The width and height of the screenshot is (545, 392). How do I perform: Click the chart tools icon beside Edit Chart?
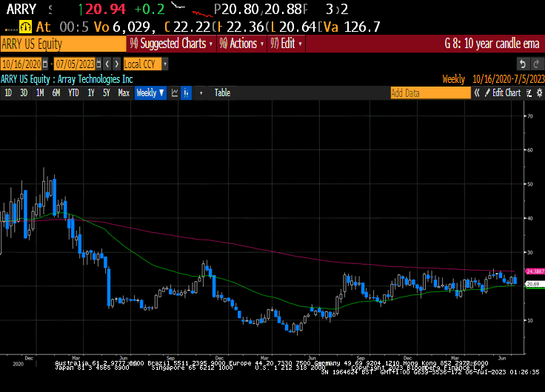point(529,92)
